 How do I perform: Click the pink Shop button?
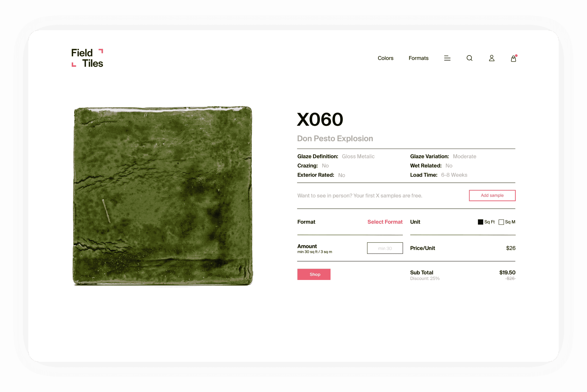coord(314,274)
